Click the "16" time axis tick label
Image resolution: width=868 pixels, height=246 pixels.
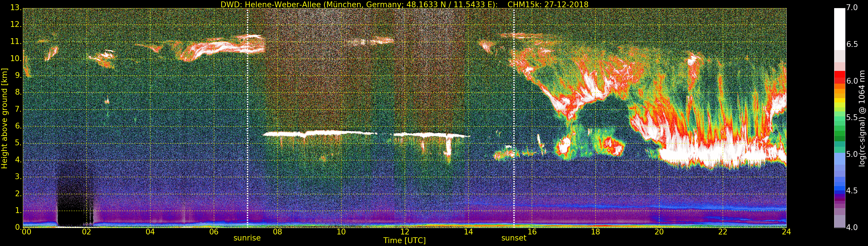(x=532, y=232)
